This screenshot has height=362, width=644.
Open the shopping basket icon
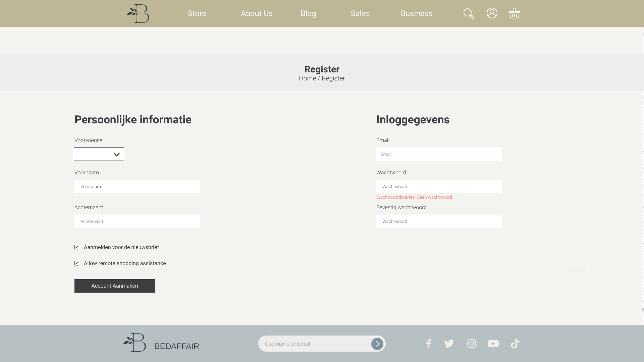[x=514, y=13]
